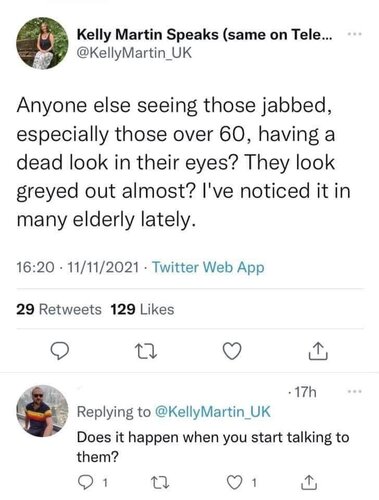Retweet the reply tweet

[160, 482]
